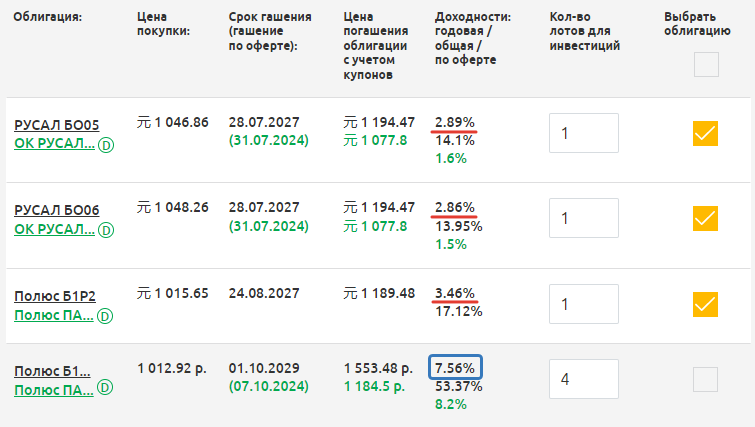Click the D icon in РУСАЛ БО06 row

tap(105, 230)
